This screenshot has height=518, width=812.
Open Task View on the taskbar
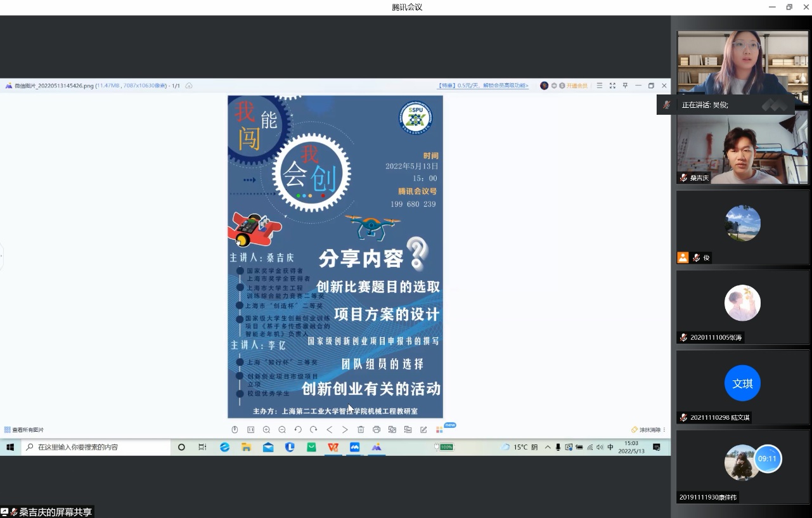click(202, 447)
